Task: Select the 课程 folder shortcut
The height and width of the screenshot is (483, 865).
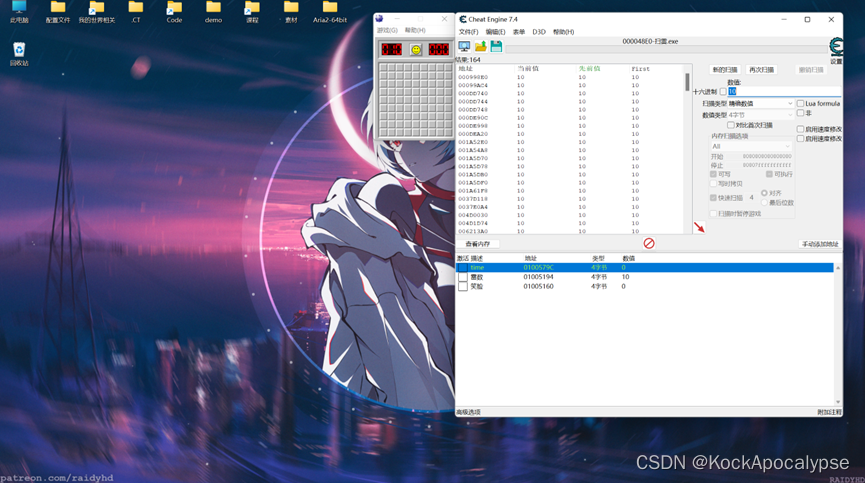Action: [x=252, y=12]
